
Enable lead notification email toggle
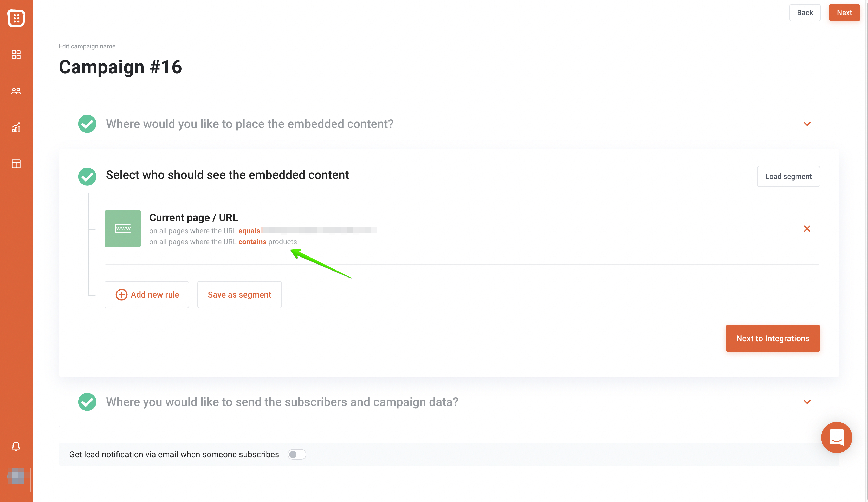[296, 454]
